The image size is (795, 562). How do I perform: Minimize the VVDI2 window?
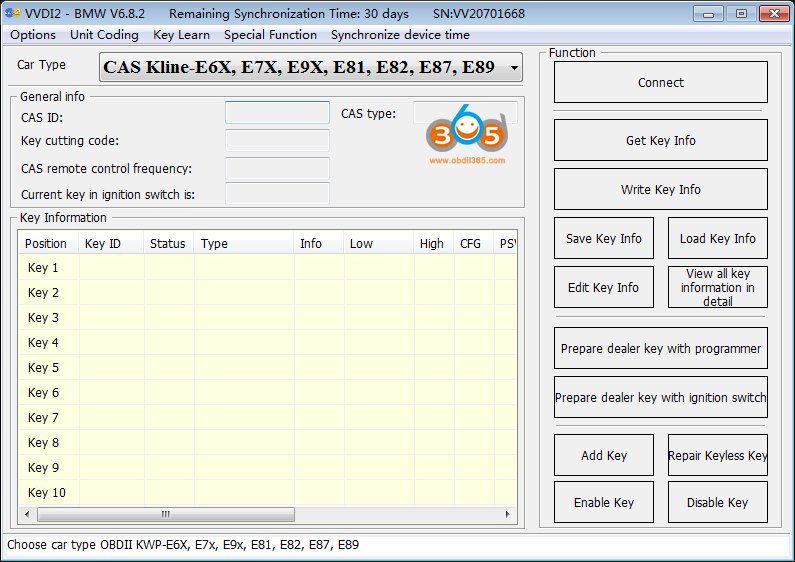[x=708, y=14]
